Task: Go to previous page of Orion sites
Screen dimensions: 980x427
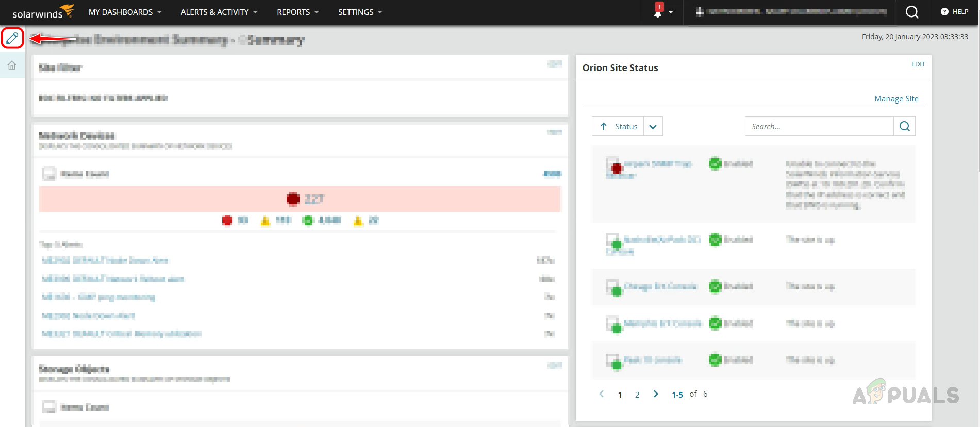Action: (601, 394)
